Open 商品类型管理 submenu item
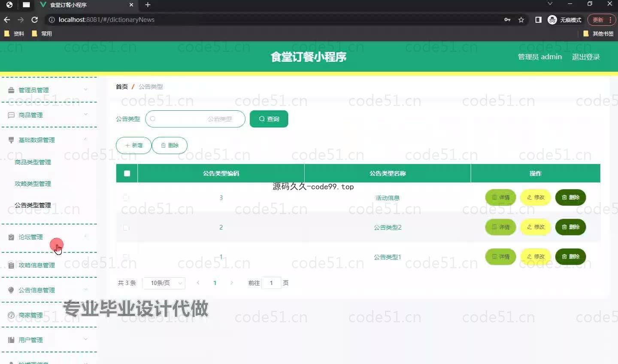618x364 pixels. (33, 162)
